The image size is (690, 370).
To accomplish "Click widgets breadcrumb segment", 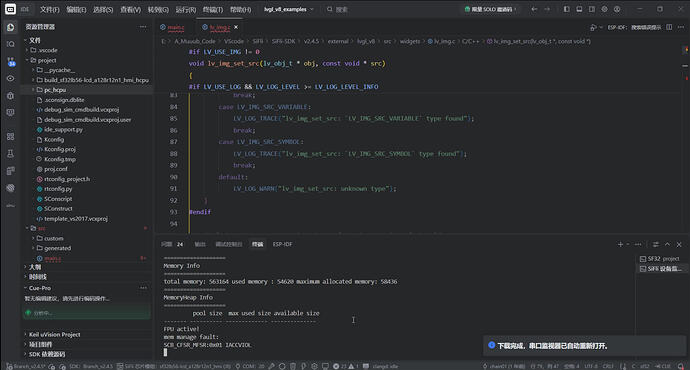I will click(410, 41).
